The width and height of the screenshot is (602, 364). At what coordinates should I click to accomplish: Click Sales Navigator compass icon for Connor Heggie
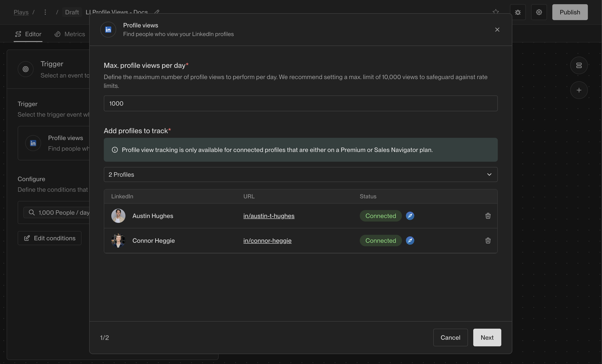click(x=410, y=240)
